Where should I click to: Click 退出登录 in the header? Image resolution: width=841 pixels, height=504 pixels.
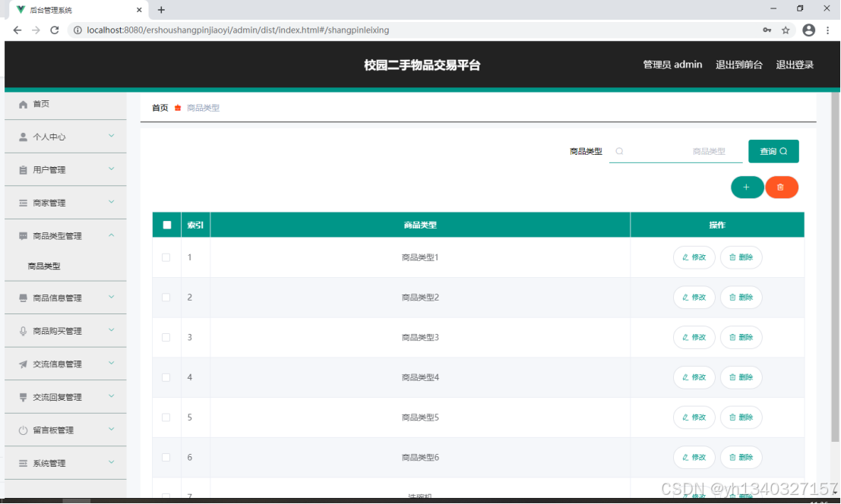click(x=795, y=65)
